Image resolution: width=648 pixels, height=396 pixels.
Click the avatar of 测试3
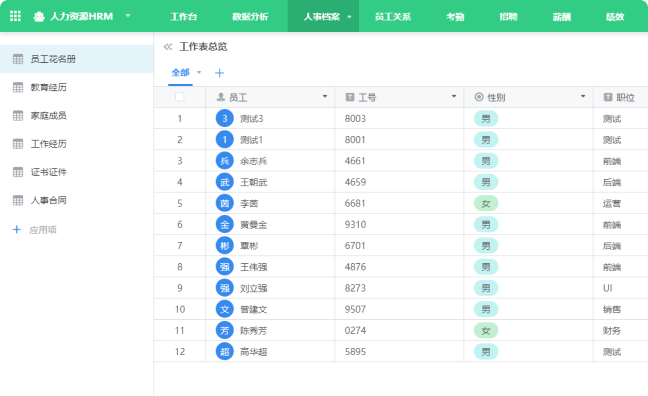(225, 119)
